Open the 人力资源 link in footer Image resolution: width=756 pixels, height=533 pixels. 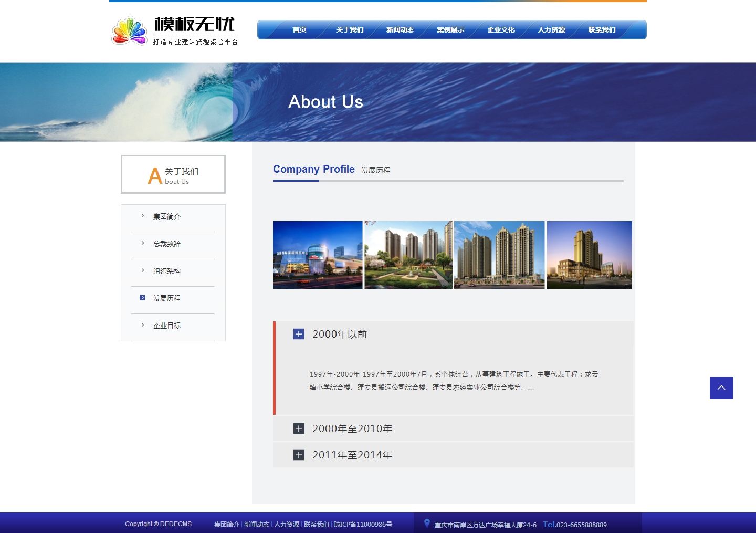point(287,525)
